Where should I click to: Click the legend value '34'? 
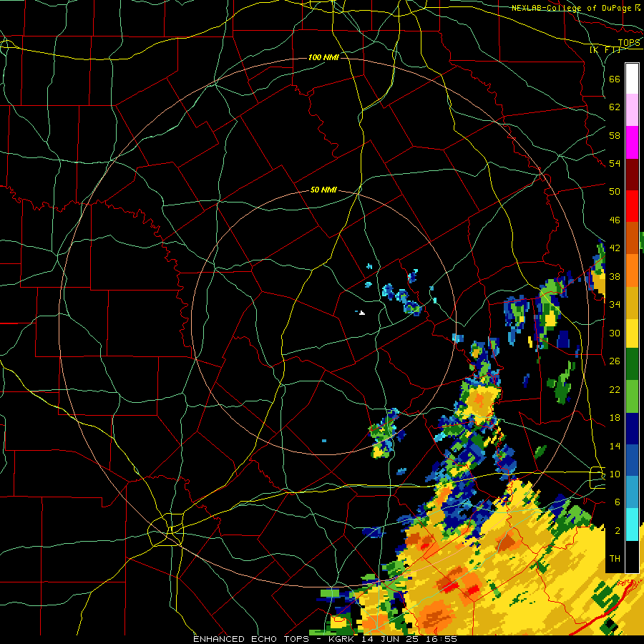(615, 304)
